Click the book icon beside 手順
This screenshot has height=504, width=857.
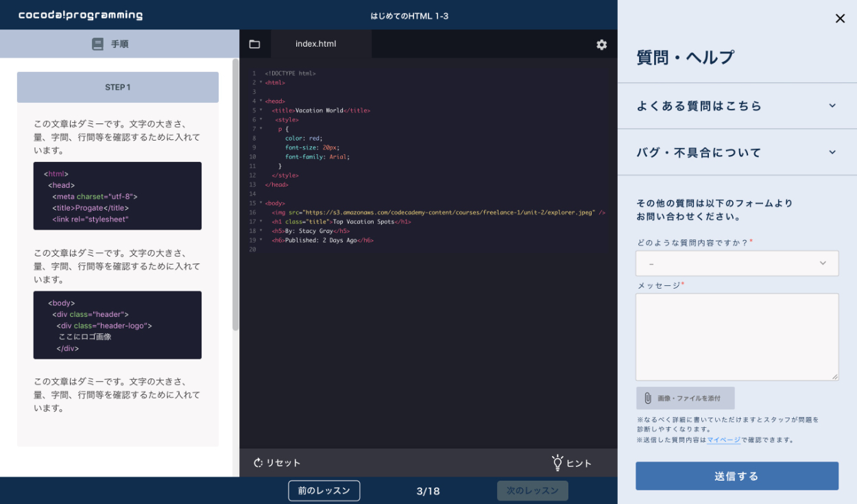coord(98,44)
